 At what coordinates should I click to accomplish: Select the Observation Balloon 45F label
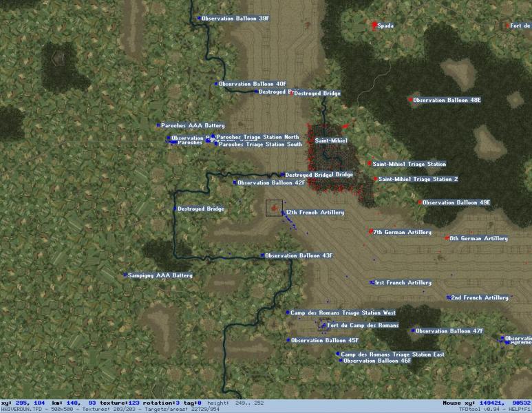(325, 340)
